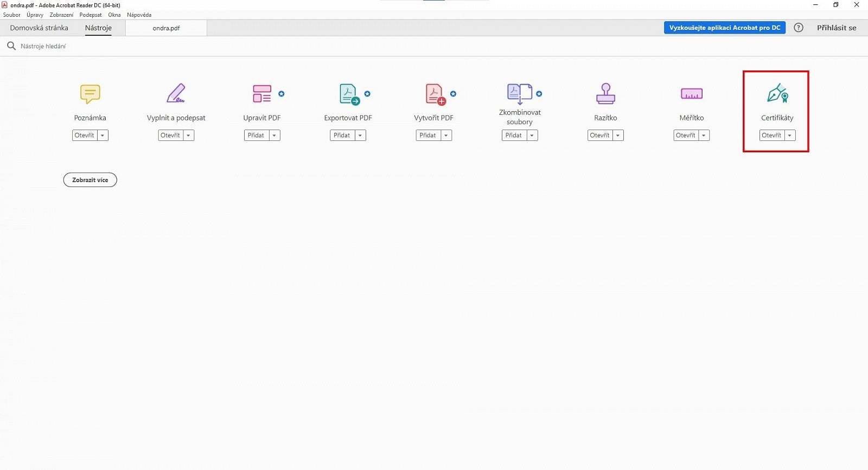Click the star badge next to Zkombinovat soubory

pyautogui.click(x=539, y=94)
